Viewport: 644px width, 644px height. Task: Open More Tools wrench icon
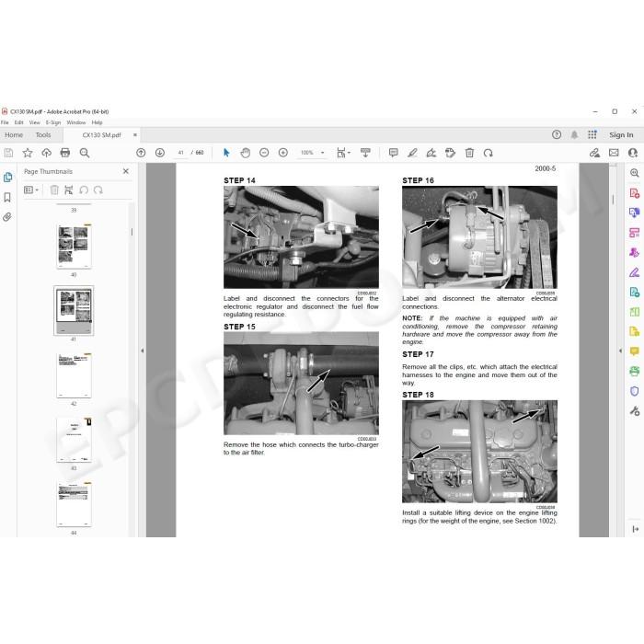coord(635,410)
